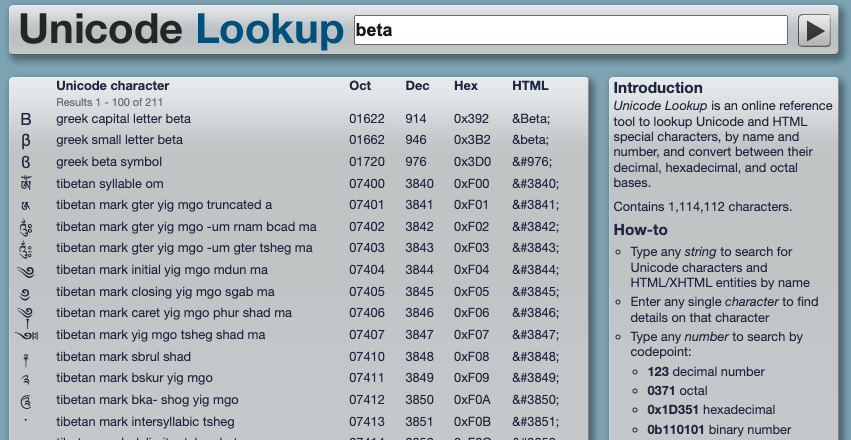Click hex value 0x3B2
The width and height of the screenshot is (851, 440).
(472, 140)
